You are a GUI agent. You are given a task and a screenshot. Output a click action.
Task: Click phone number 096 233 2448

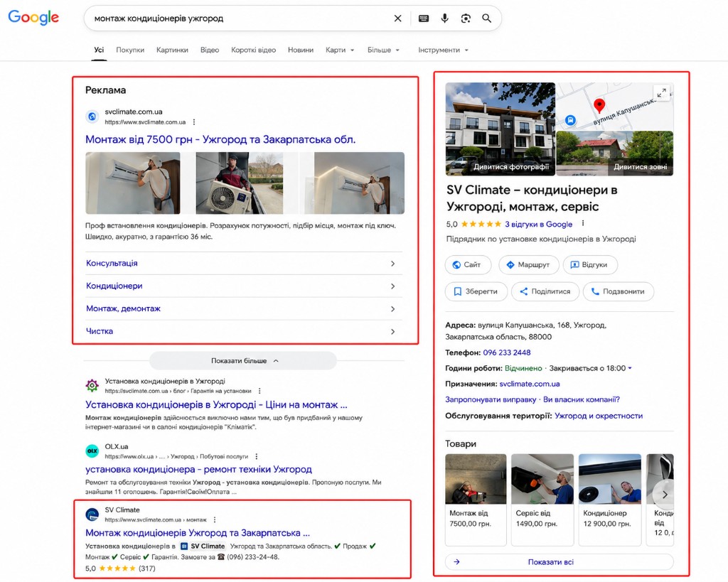(x=506, y=352)
